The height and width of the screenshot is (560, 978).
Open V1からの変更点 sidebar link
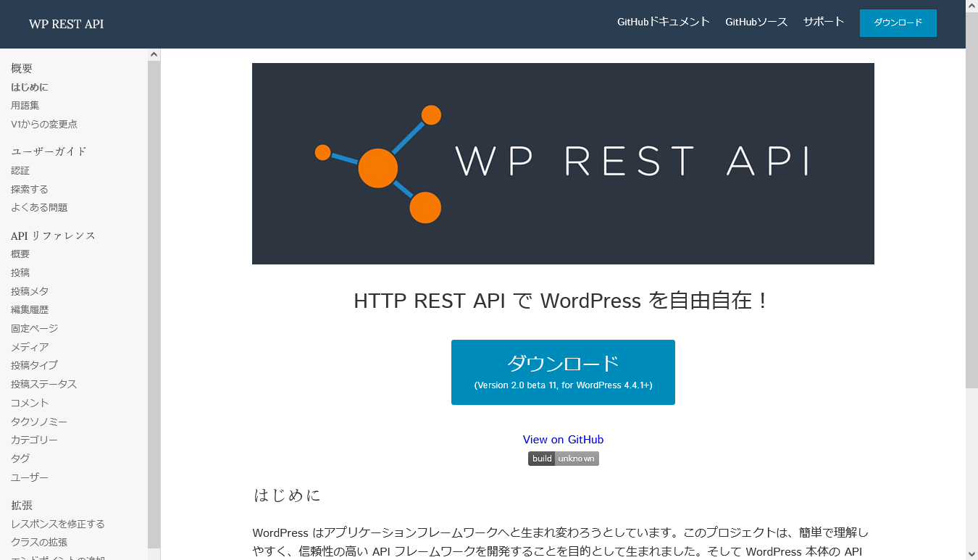tap(44, 125)
